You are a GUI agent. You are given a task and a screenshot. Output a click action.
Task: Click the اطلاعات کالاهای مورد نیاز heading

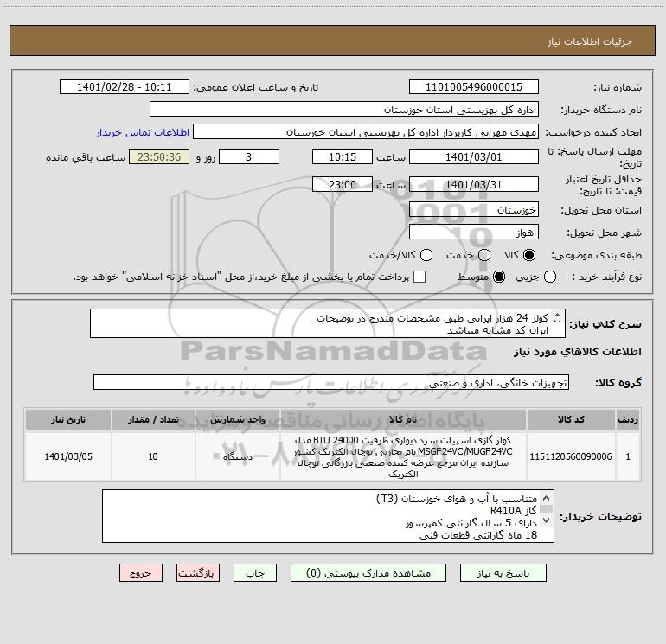(577, 352)
